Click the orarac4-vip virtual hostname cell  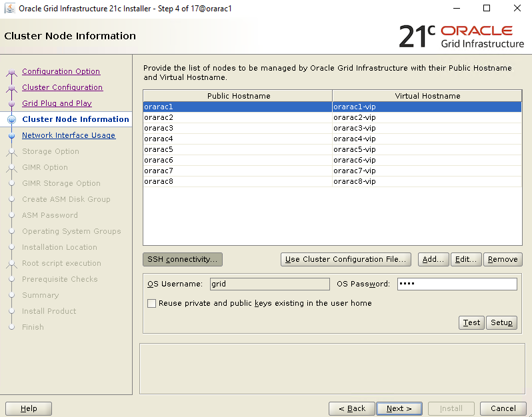click(x=427, y=139)
